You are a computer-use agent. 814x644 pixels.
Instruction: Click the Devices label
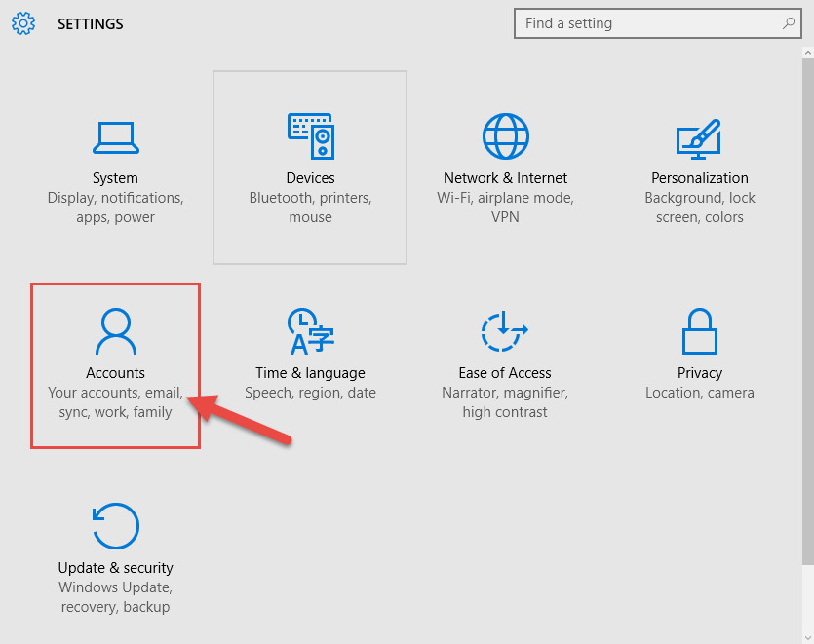tap(310, 178)
